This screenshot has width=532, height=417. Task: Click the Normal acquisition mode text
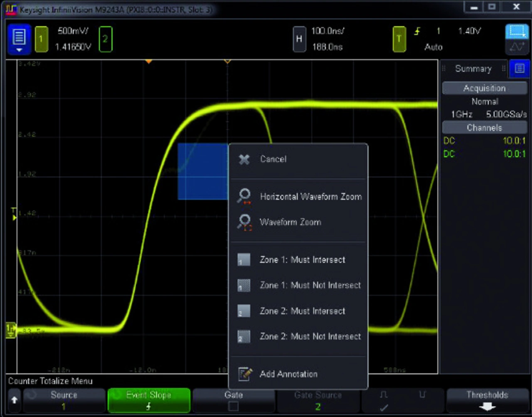(485, 101)
